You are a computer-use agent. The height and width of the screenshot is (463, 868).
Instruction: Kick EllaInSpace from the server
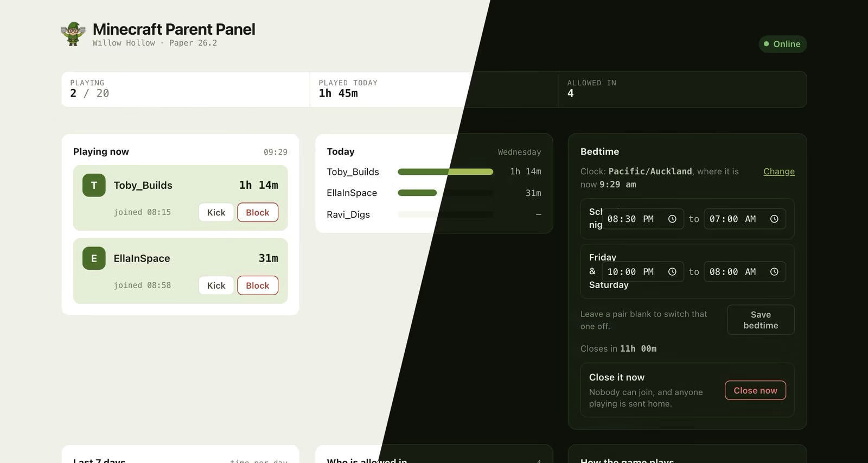click(216, 286)
